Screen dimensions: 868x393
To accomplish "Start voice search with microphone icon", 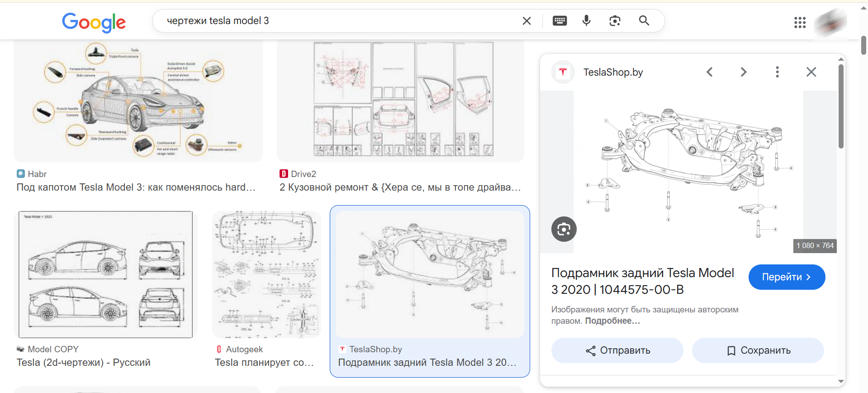I will pos(586,21).
